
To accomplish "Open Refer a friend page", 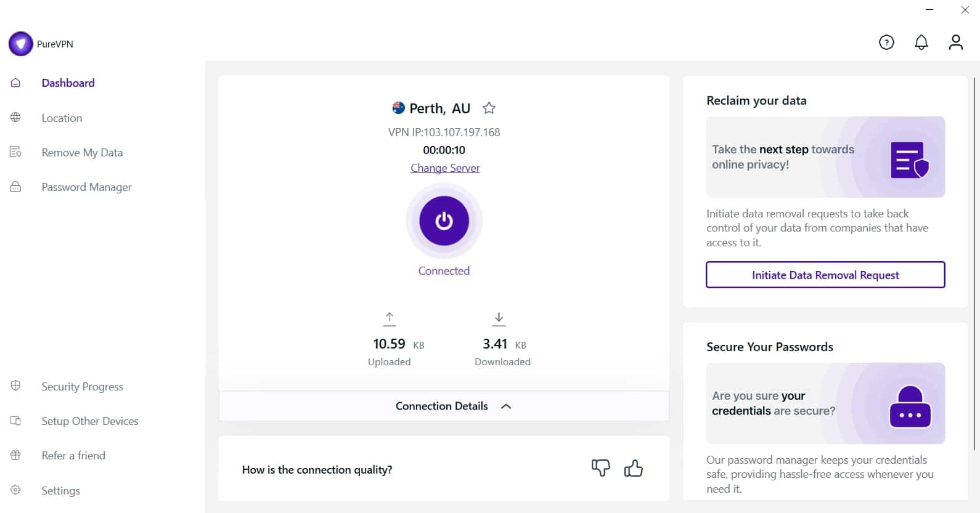I will coord(73,456).
